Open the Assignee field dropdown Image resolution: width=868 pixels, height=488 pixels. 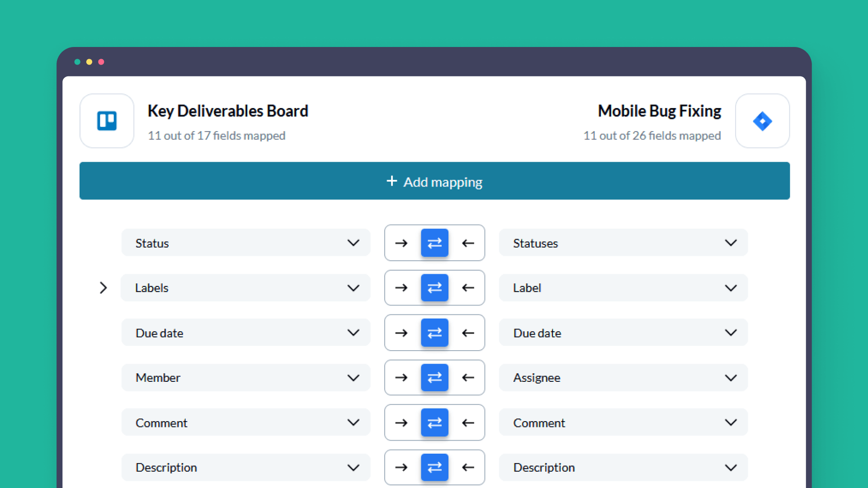623,378
